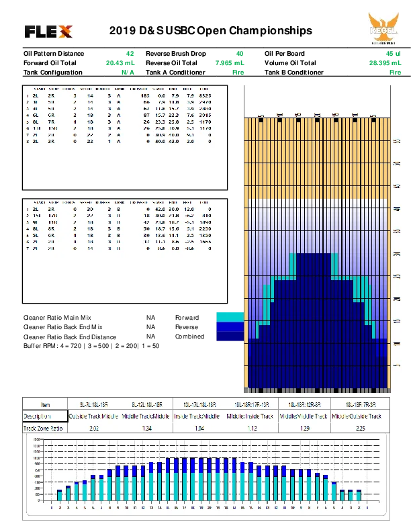411x532 pixels.
Task: Select the Cleaner Ratio Back End Mix label
Action: click(62, 327)
